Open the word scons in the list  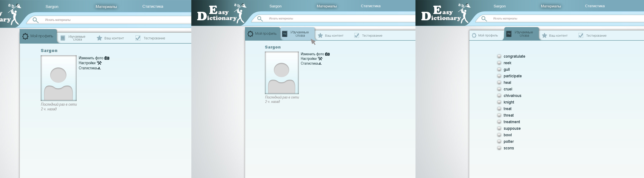pyautogui.click(x=509, y=148)
